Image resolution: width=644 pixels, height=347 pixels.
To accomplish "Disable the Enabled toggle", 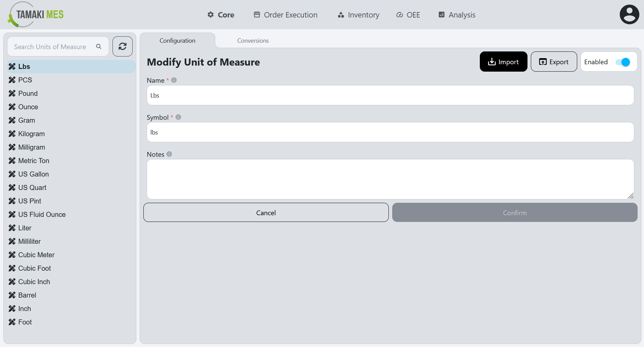I will tap(623, 62).
